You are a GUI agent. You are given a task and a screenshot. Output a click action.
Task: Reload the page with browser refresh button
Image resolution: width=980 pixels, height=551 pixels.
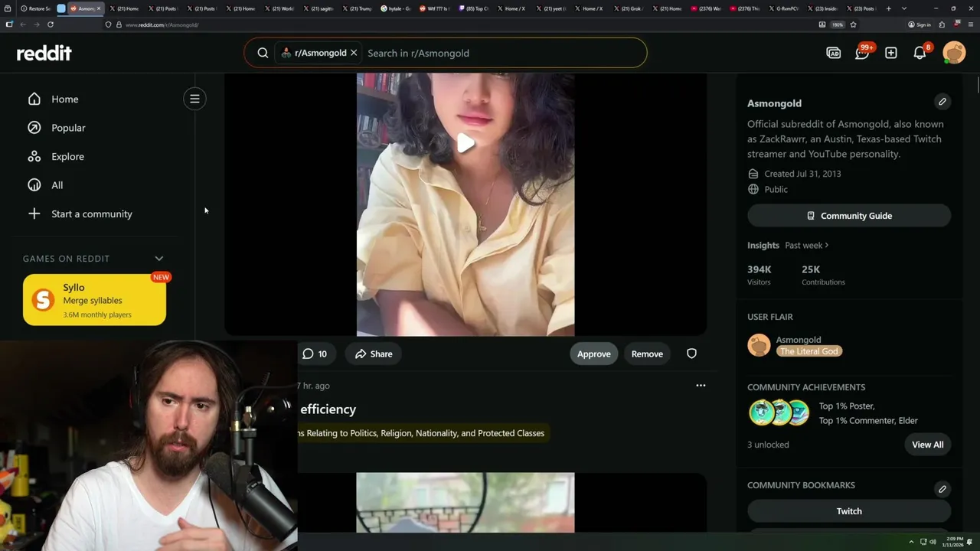tap(51, 24)
